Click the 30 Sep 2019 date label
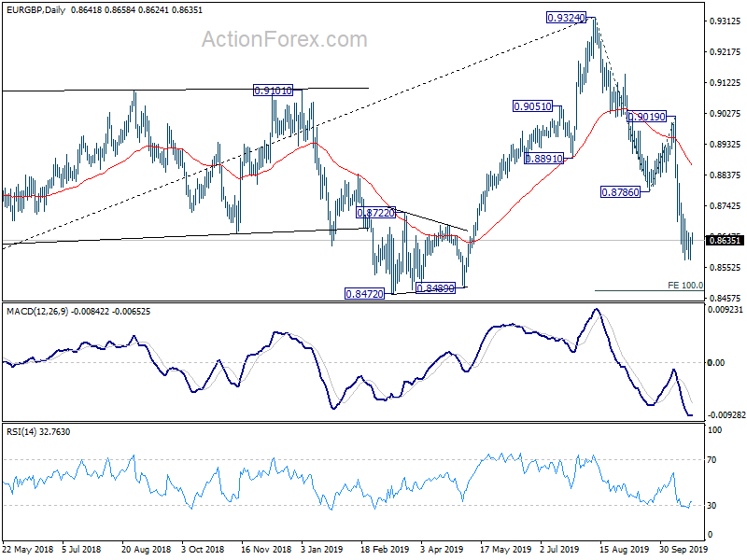Viewport: 747px width, 560px height. point(684,549)
